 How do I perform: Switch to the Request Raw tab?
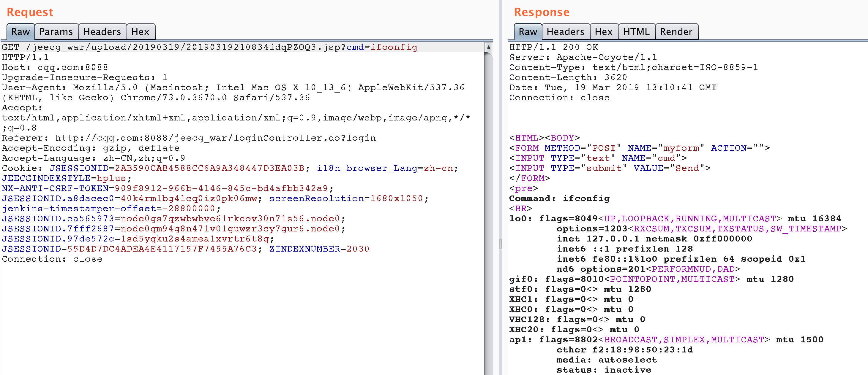20,32
